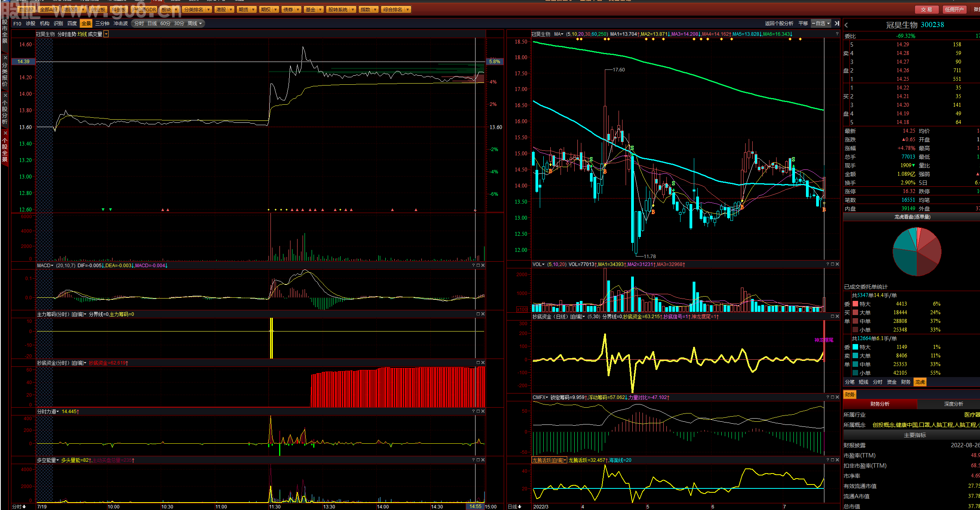Jump to chart end arrow icon
The image size is (980, 510).
[837, 24]
